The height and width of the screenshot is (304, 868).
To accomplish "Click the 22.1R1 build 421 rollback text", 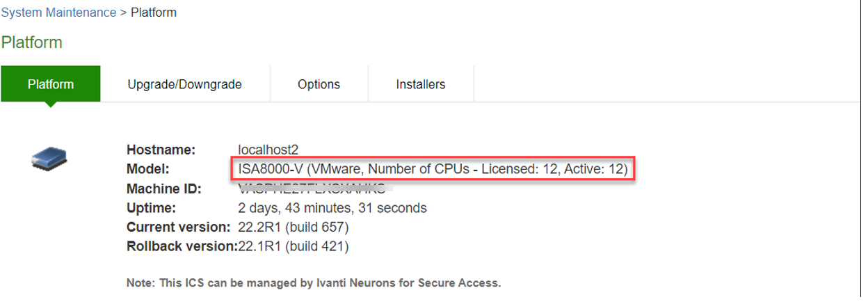I will 293,246.
